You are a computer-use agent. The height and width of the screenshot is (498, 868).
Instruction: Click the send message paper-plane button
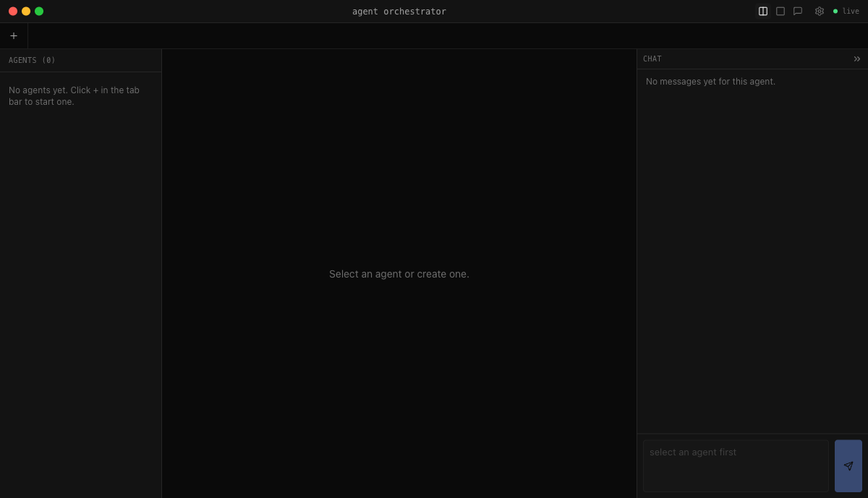tap(848, 466)
